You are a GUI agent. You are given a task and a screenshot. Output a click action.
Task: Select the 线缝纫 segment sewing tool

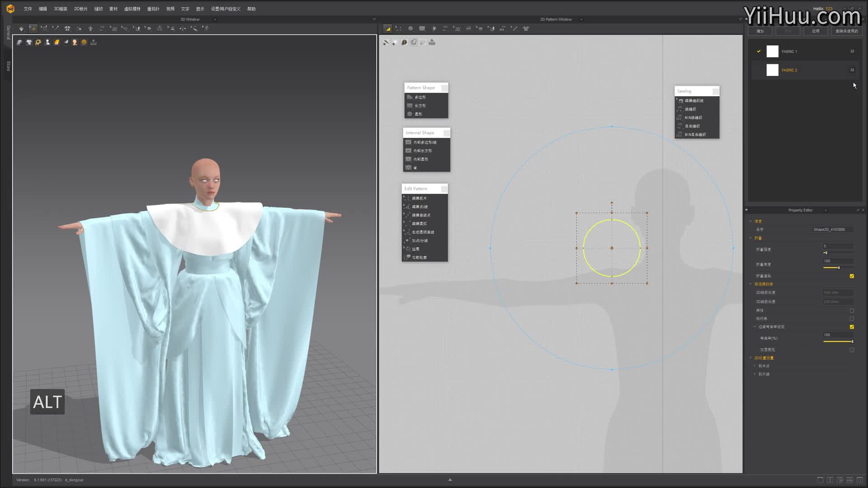click(690, 109)
